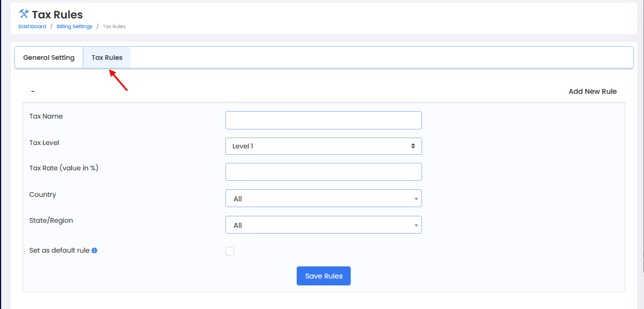Viewport: 644px width, 309px height.
Task: Go to Dashboard via breadcrumb
Action: (32, 26)
